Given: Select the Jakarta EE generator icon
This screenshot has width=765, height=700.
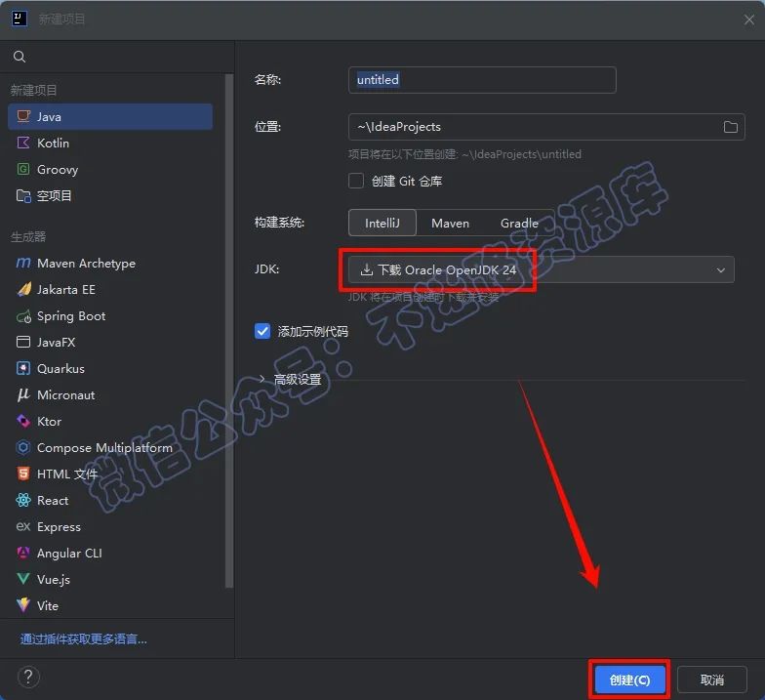Looking at the screenshot, I should [23, 289].
